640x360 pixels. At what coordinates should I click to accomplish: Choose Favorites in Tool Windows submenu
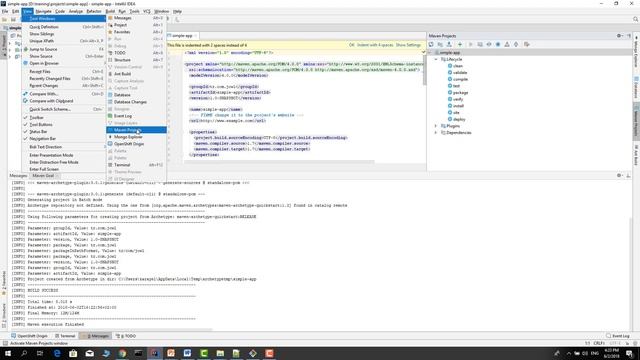(x=136, y=32)
